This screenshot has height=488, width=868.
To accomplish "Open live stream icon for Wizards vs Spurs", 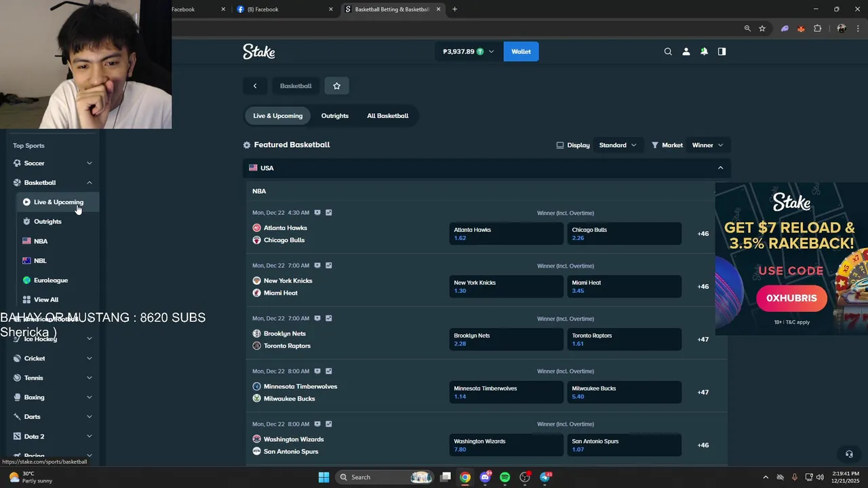I will pos(317,424).
